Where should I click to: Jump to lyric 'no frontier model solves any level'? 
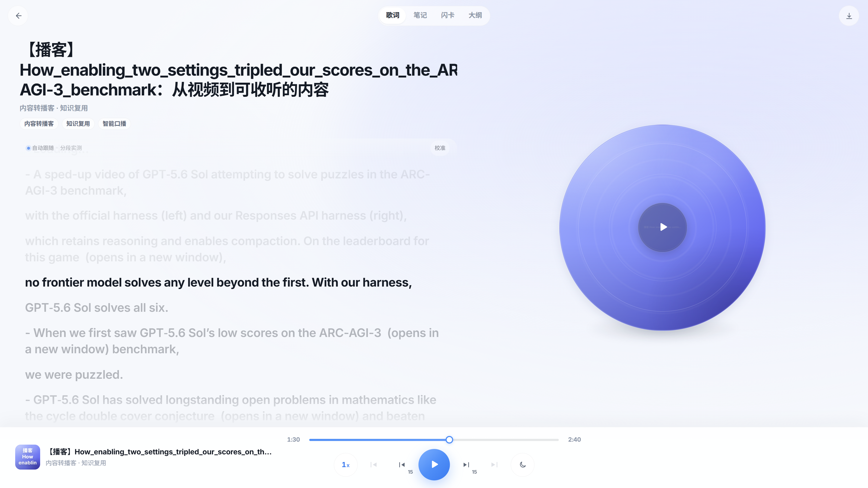coord(218,282)
